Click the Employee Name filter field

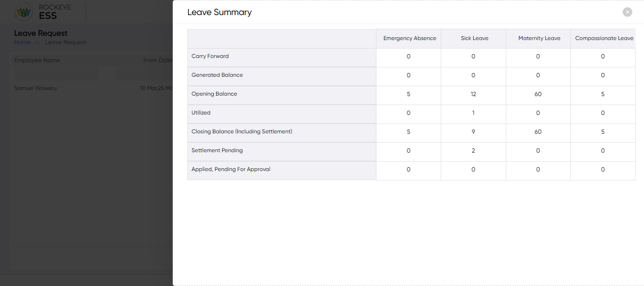(57, 74)
